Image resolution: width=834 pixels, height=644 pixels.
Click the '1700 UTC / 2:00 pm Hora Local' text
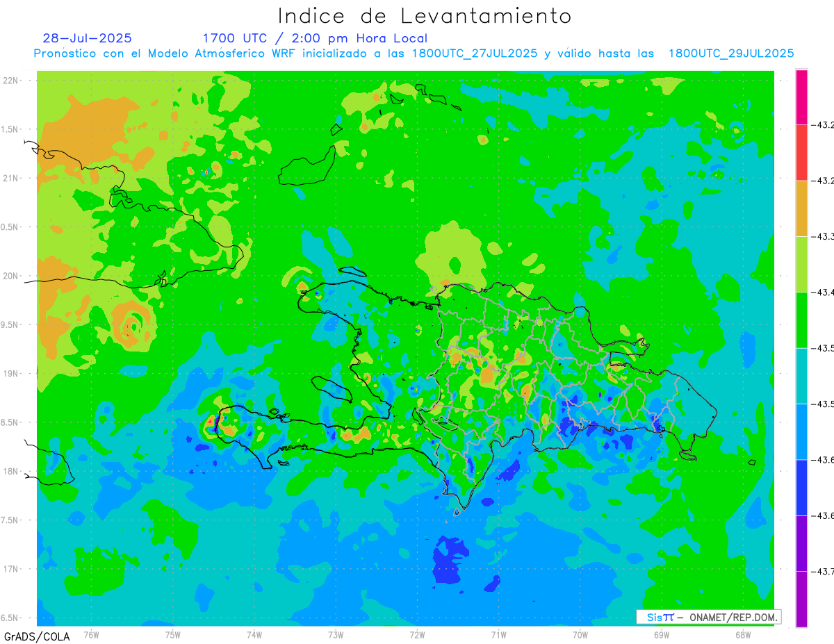click(315, 38)
